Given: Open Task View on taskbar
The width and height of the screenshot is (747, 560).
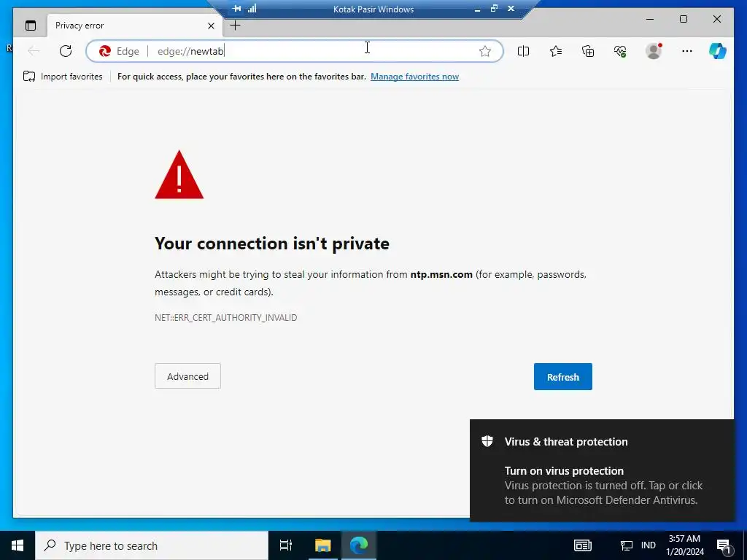Looking at the screenshot, I should (x=286, y=545).
